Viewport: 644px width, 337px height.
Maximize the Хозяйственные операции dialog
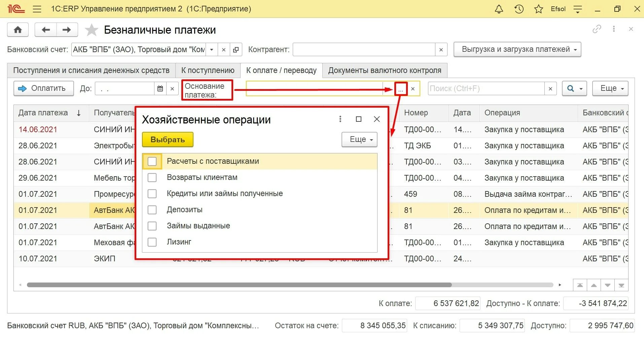(359, 119)
